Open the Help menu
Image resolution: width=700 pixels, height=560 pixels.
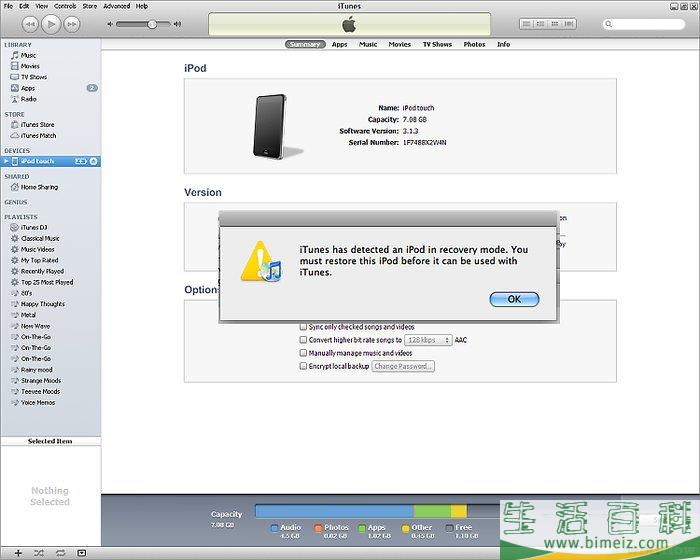[142, 6]
